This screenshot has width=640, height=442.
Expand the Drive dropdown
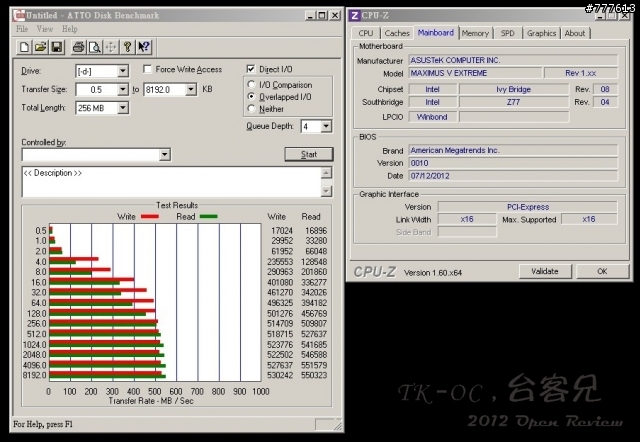tap(123, 71)
